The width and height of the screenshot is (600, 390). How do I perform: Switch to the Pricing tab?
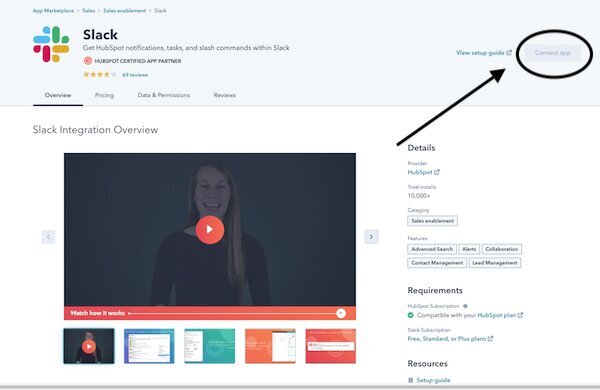104,95
